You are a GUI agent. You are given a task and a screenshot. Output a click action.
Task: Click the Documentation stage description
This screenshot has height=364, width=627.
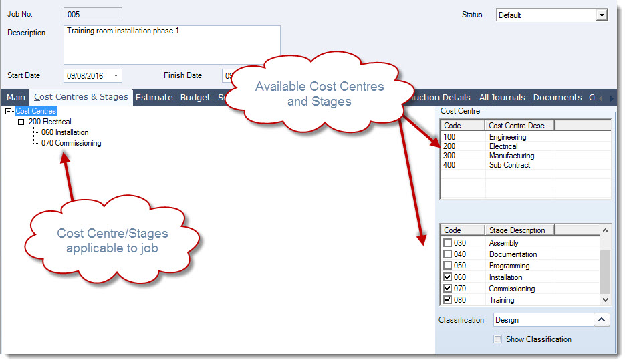[513, 254]
